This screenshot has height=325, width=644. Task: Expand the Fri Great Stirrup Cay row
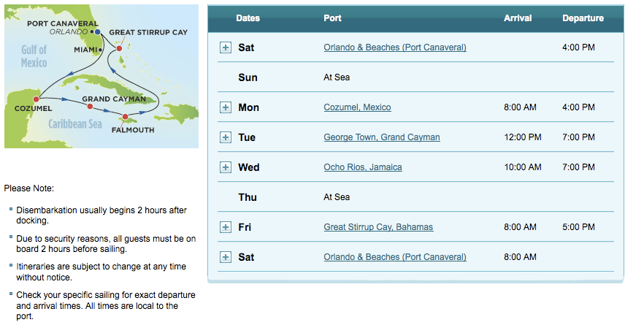coord(226,227)
